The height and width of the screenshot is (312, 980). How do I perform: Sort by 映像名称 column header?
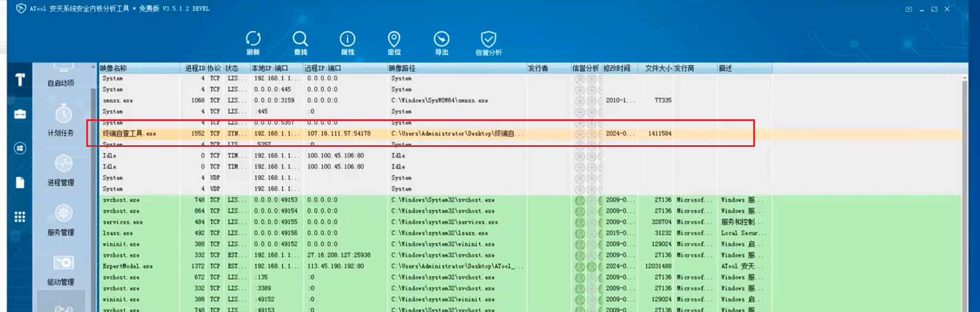[139, 68]
